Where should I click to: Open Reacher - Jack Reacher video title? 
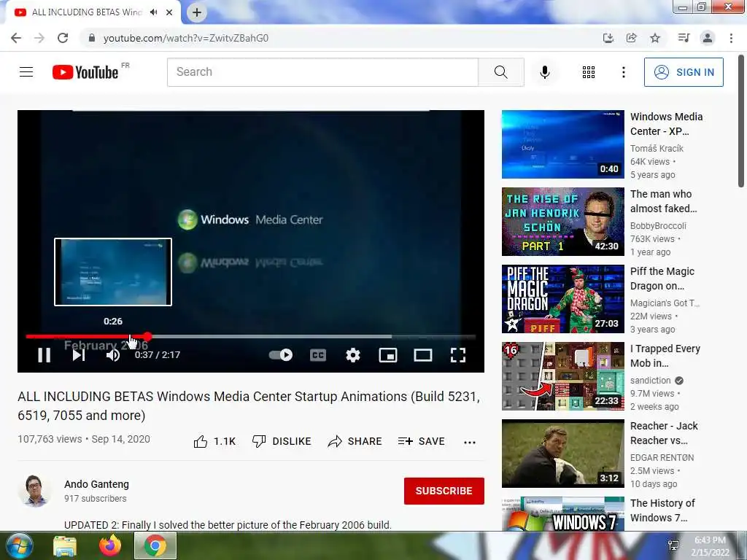coord(664,433)
